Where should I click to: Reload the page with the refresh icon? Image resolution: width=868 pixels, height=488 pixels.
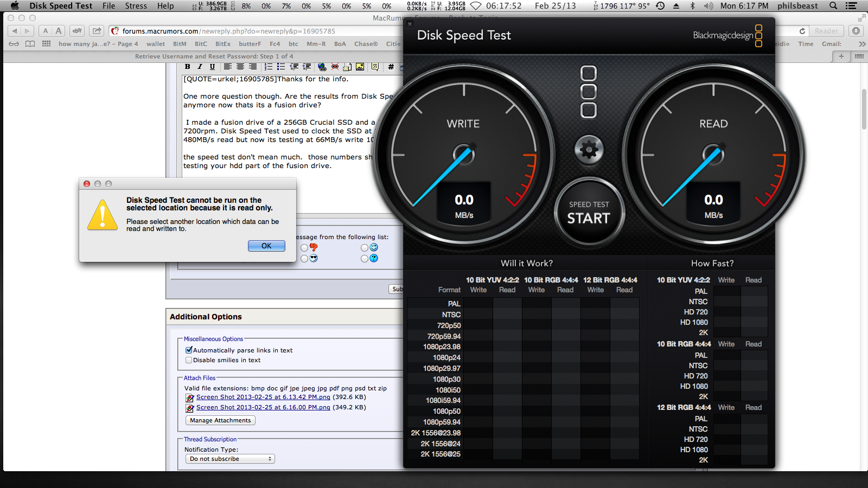point(802,31)
